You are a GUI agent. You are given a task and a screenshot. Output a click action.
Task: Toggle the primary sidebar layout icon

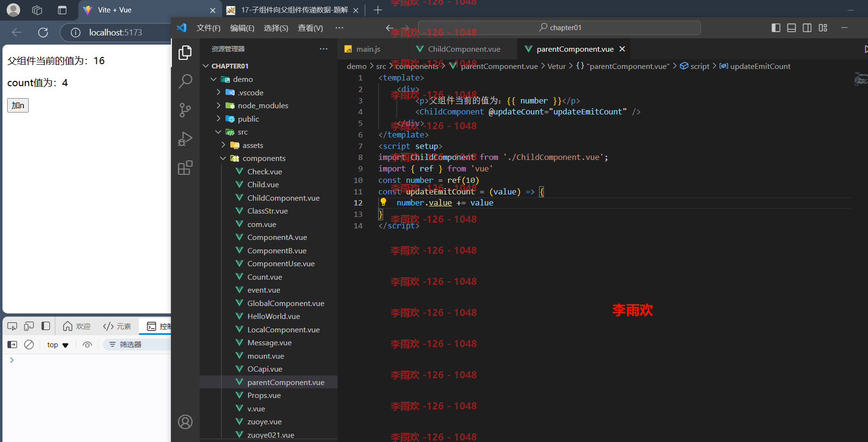(x=776, y=28)
